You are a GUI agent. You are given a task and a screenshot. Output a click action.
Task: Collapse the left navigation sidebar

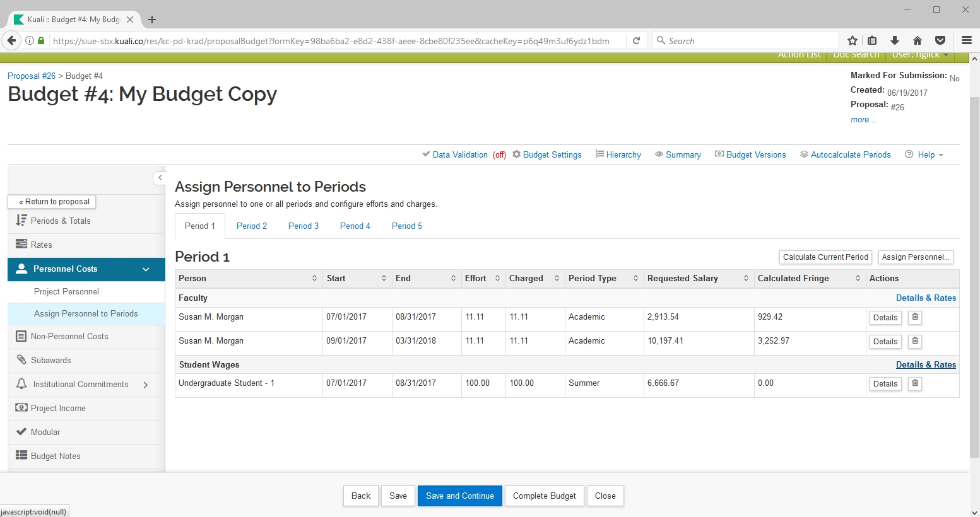(160, 178)
